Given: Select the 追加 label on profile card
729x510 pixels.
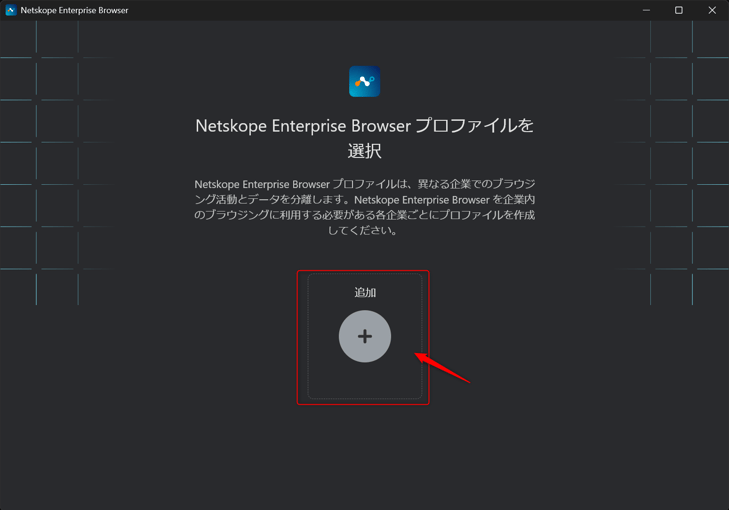Looking at the screenshot, I should pos(365,292).
